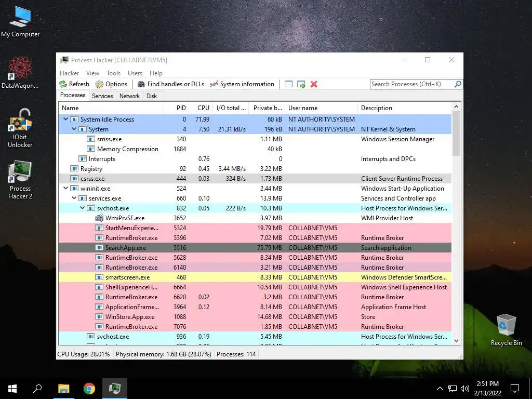Collapse the System tree node
The height and width of the screenshot is (399, 532).
74,129
